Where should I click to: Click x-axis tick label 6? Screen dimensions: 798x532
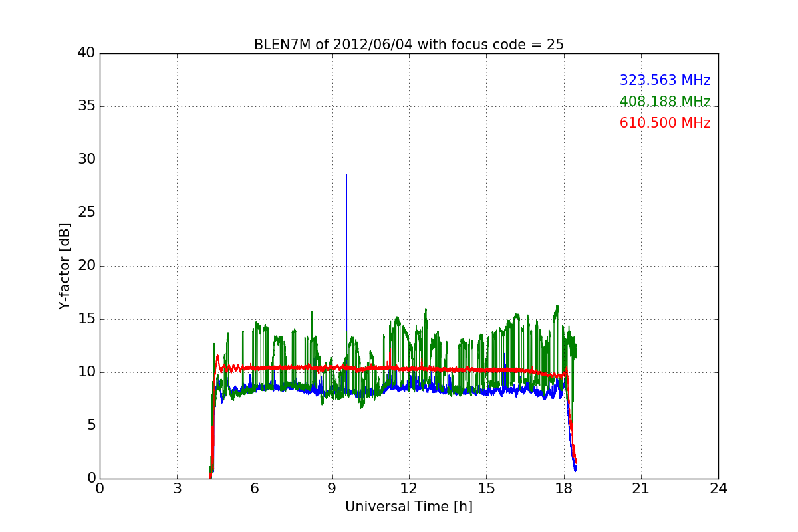(255, 489)
